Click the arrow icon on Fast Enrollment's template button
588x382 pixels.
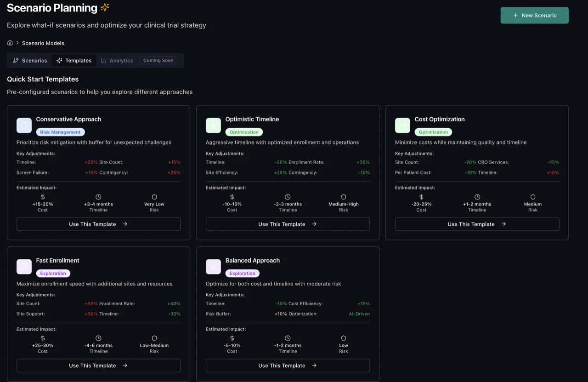pos(125,365)
